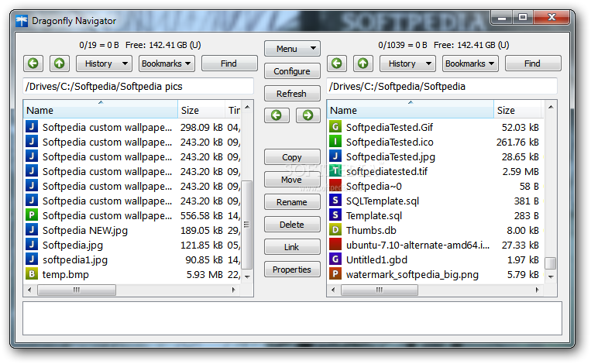Click Find button in left pane
The width and height of the screenshot is (591, 364).
pyautogui.click(x=229, y=64)
